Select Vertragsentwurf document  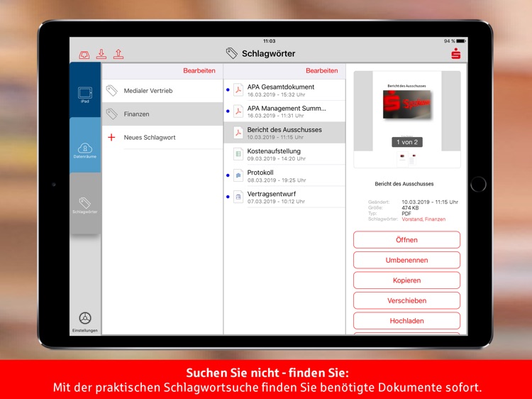[284, 197]
